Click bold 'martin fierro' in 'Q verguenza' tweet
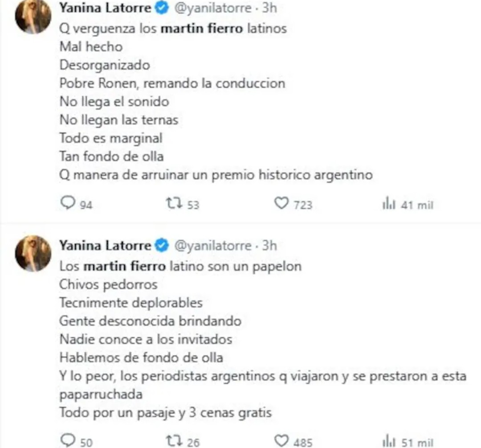 pos(201,29)
